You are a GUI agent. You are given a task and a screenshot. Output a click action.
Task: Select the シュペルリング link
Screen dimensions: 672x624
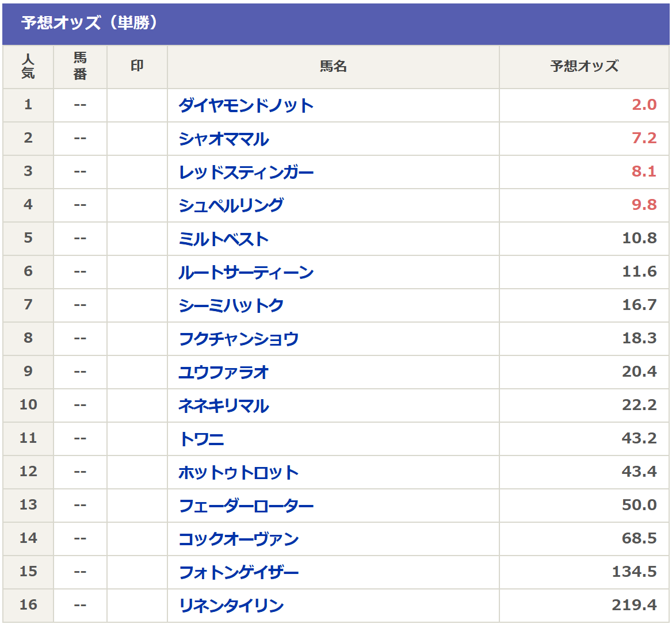click(x=231, y=205)
